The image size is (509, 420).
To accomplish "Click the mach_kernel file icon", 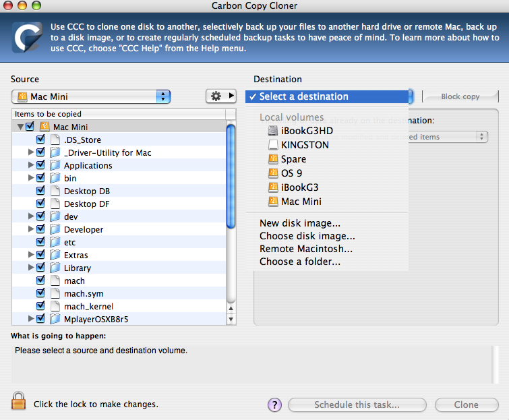I will click(55, 306).
